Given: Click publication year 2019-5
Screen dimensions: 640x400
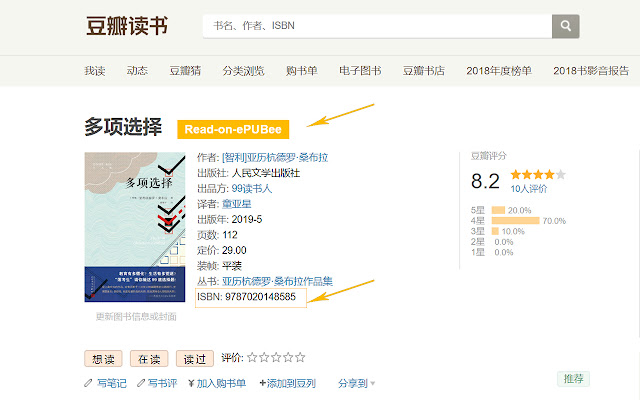Looking at the screenshot, I should click(x=247, y=220).
